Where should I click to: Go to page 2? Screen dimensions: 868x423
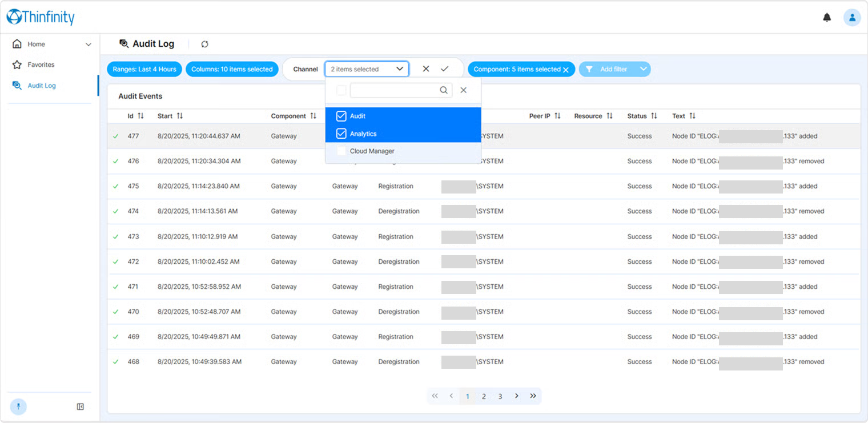[x=484, y=396]
